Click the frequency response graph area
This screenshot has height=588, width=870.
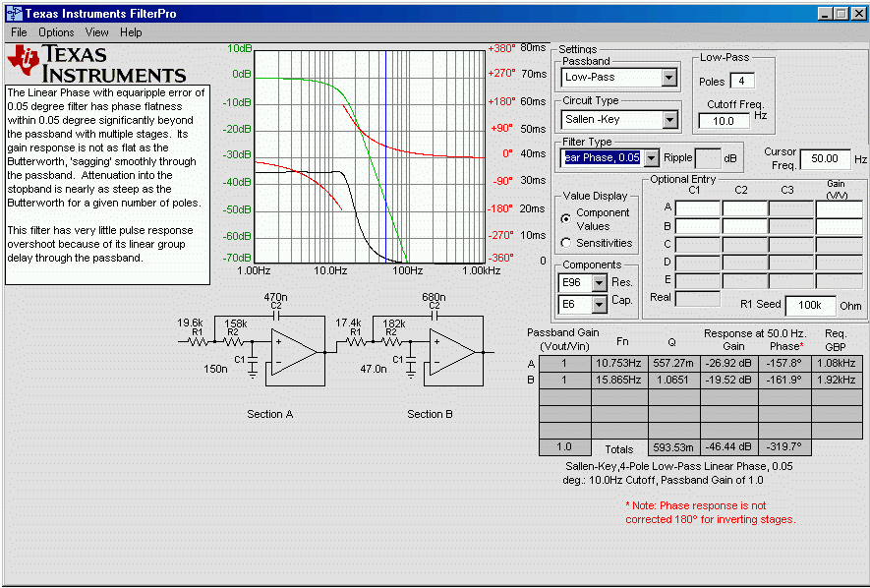point(370,156)
